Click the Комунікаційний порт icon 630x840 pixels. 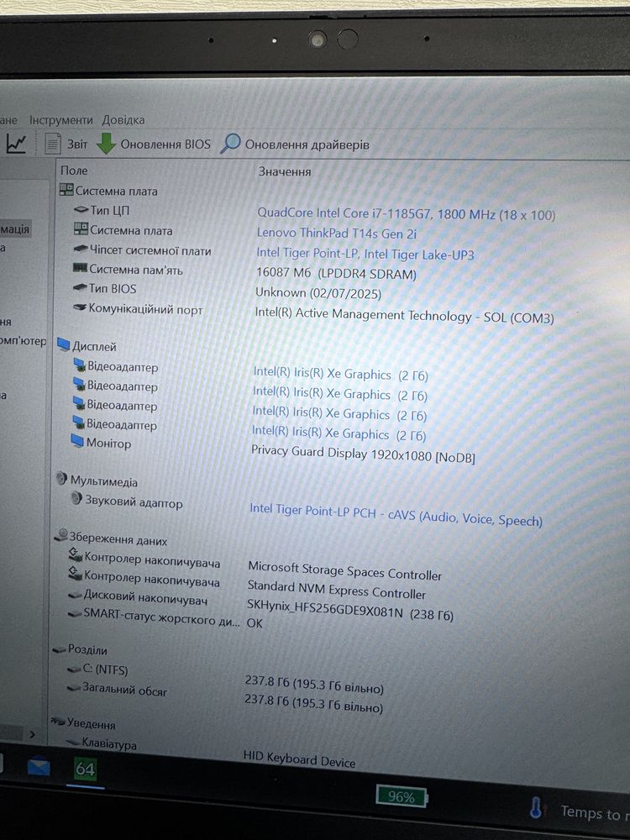pyautogui.click(x=79, y=307)
